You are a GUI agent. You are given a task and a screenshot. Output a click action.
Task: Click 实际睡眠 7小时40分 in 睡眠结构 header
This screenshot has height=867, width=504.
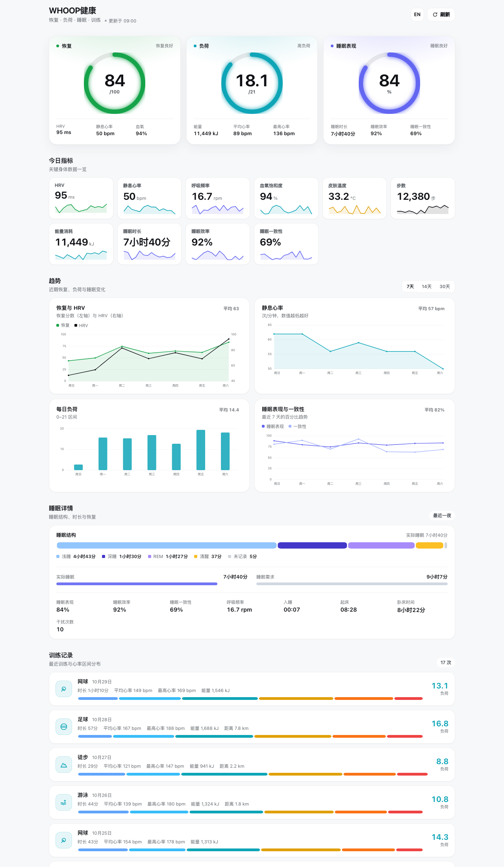click(427, 535)
